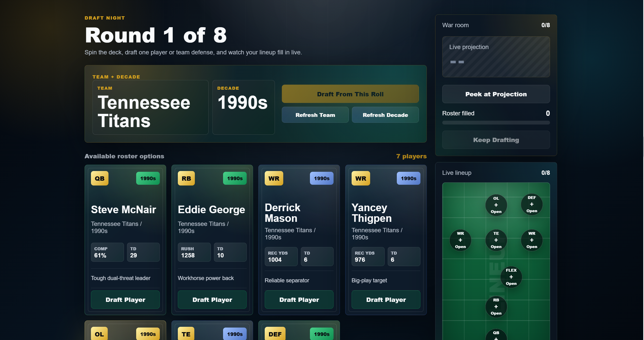Select the open FLEX lineup slot

coord(511,277)
